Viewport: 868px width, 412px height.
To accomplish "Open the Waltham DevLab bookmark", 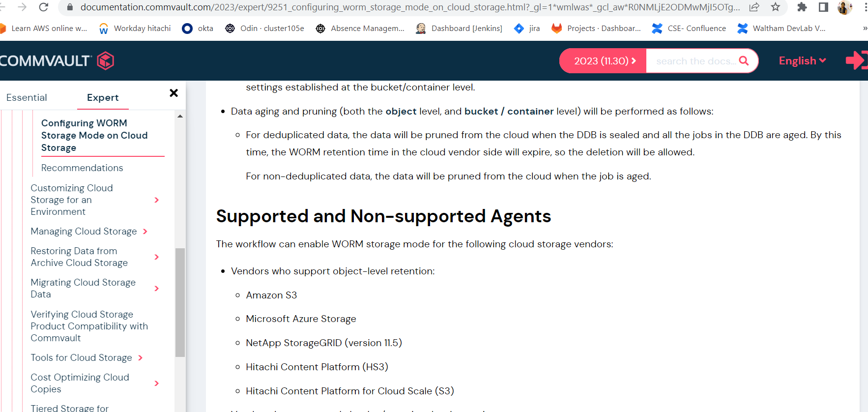I will pos(781,29).
